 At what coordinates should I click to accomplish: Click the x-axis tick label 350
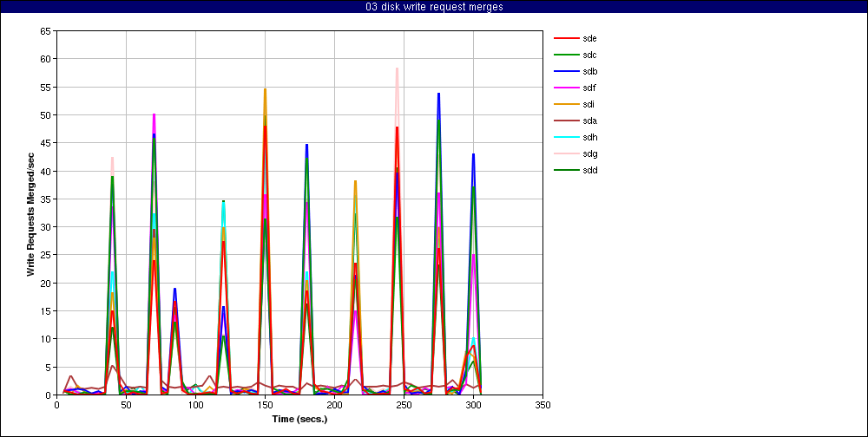coord(542,405)
